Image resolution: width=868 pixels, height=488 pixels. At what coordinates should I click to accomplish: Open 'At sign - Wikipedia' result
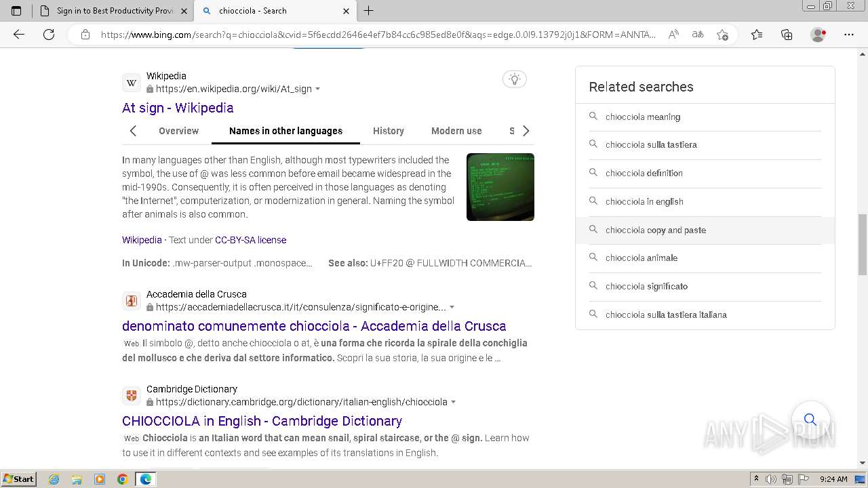click(178, 108)
